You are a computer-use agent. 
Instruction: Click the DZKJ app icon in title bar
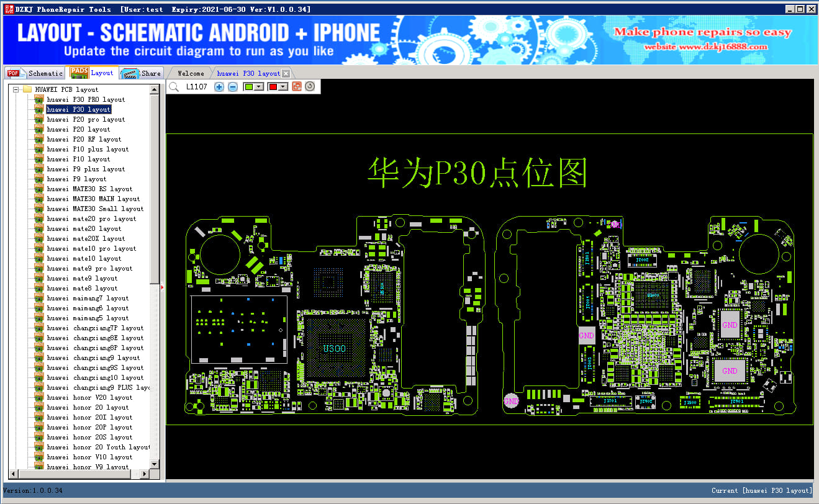pyautogui.click(x=8, y=9)
